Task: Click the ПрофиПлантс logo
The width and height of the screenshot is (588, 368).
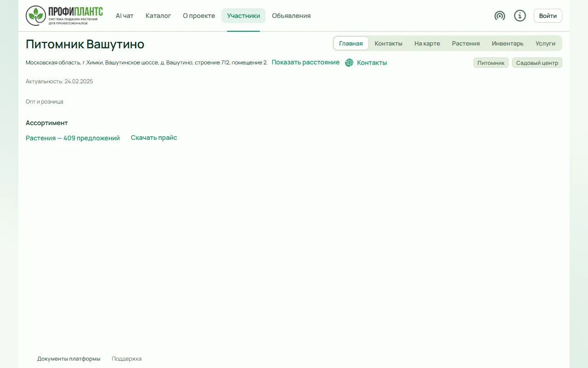Action: 64,16
